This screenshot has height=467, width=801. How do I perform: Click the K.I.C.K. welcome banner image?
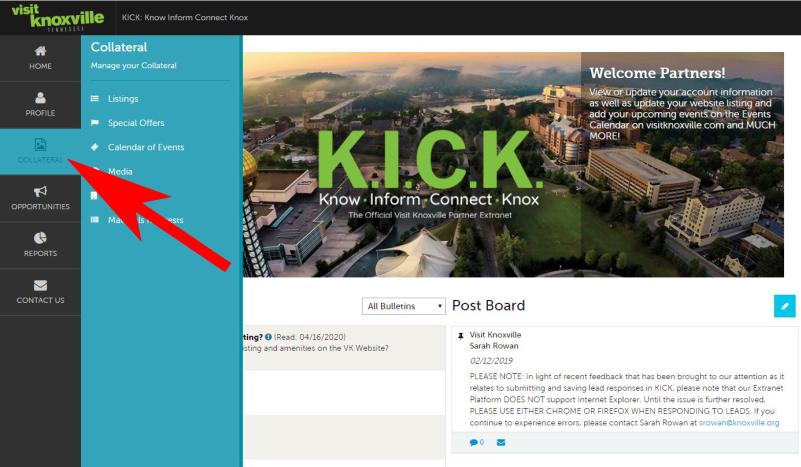(x=513, y=165)
